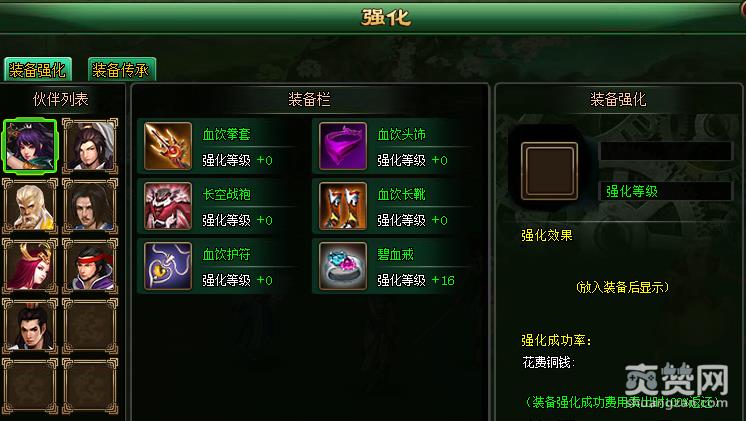Pick the 血饮长靴 boots icon

click(x=343, y=206)
